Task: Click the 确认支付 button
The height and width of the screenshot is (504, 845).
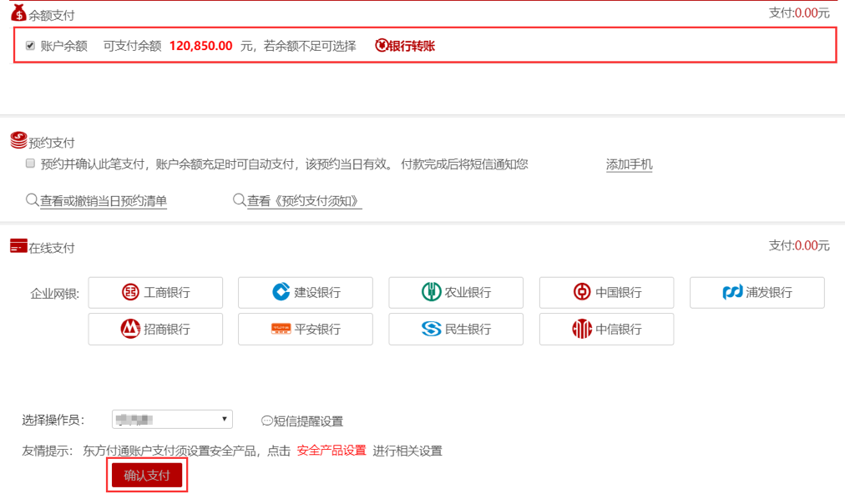Action: [x=147, y=475]
